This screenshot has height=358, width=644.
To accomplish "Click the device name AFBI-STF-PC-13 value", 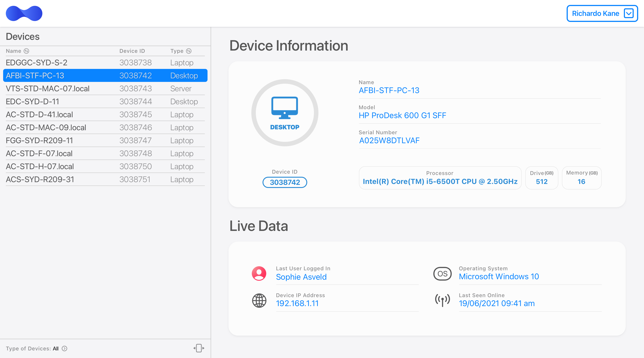I will click(389, 90).
